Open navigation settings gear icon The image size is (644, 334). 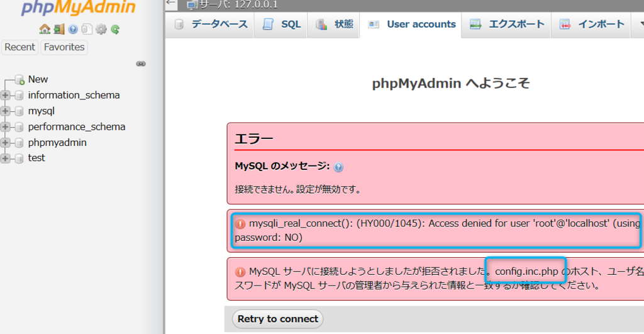[101, 29]
